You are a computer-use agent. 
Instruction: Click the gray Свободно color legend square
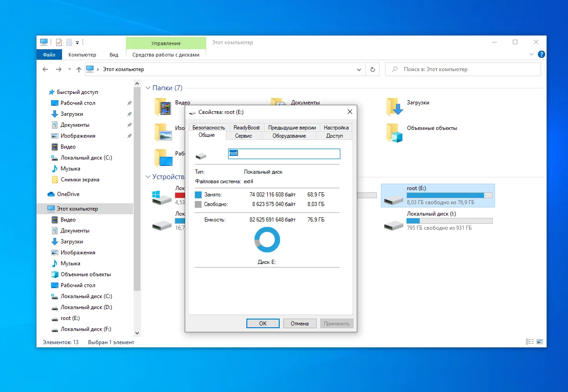(x=198, y=204)
